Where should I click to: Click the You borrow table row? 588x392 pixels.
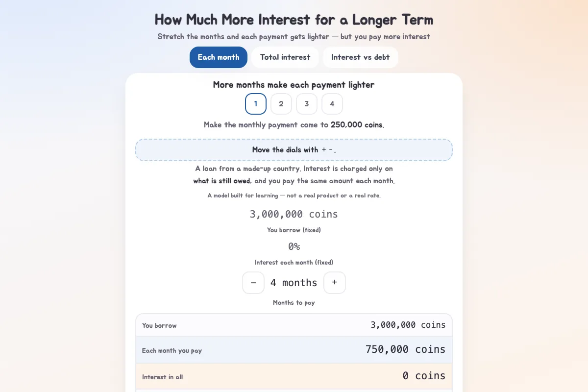click(x=294, y=325)
